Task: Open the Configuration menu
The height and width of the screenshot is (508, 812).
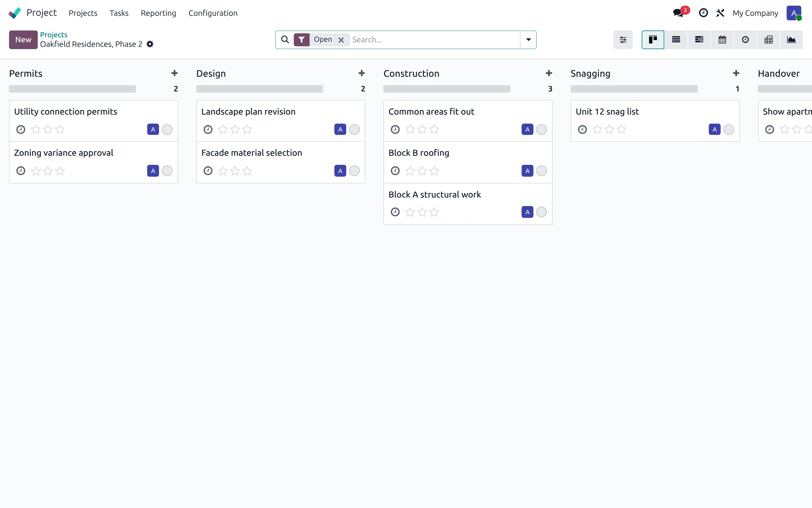Action: click(213, 13)
